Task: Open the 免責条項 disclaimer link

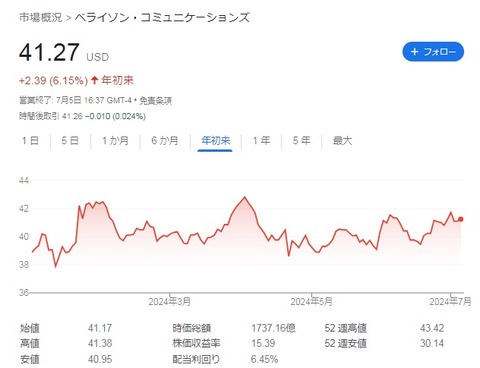Action: point(155,101)
